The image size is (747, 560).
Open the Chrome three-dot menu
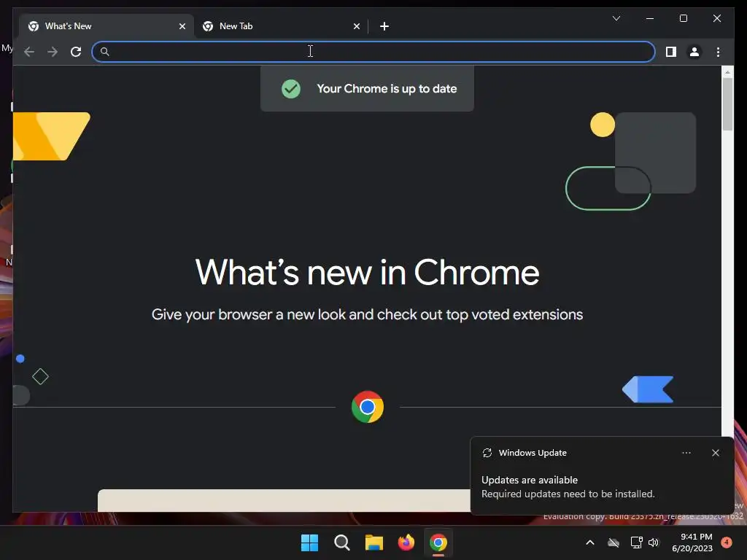pos(718,52)
